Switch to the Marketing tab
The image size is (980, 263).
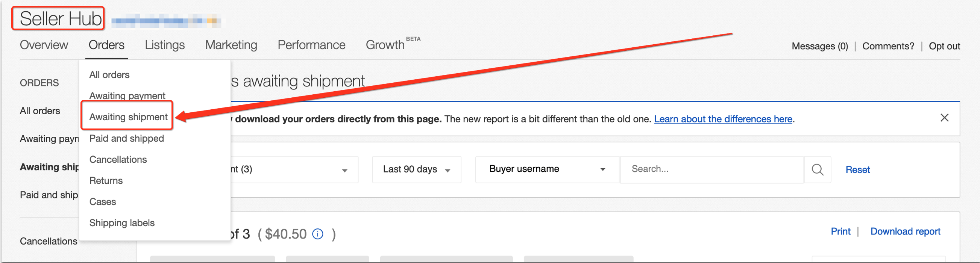click(x=231, y=45)
